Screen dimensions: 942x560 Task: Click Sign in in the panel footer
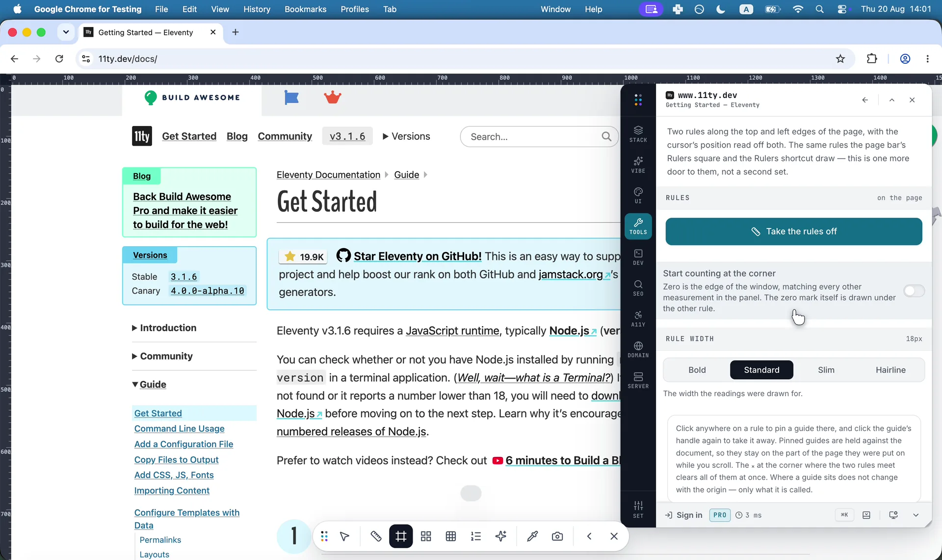click(x=684, y=515)
